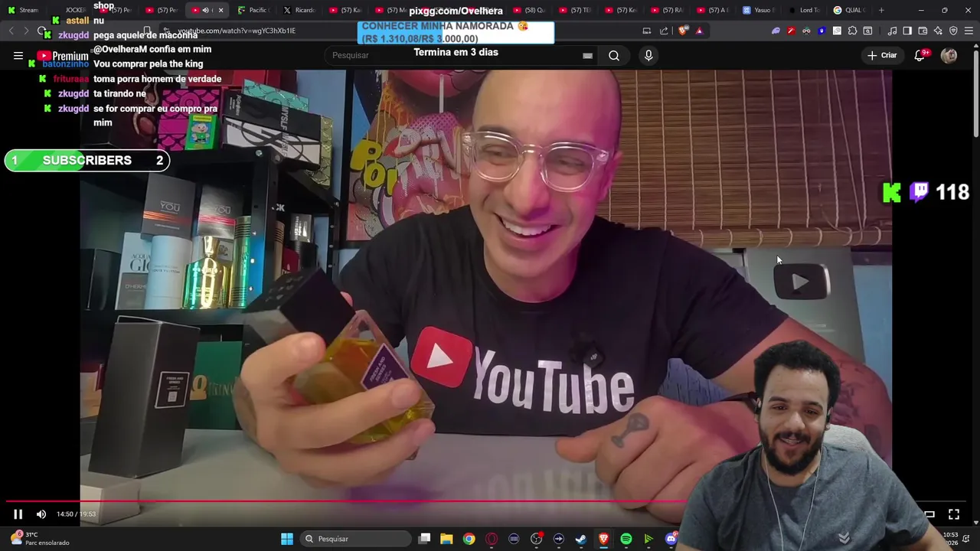980x551 pixels.
Task: Open the browser main menu icon
Action: [969, 31]
